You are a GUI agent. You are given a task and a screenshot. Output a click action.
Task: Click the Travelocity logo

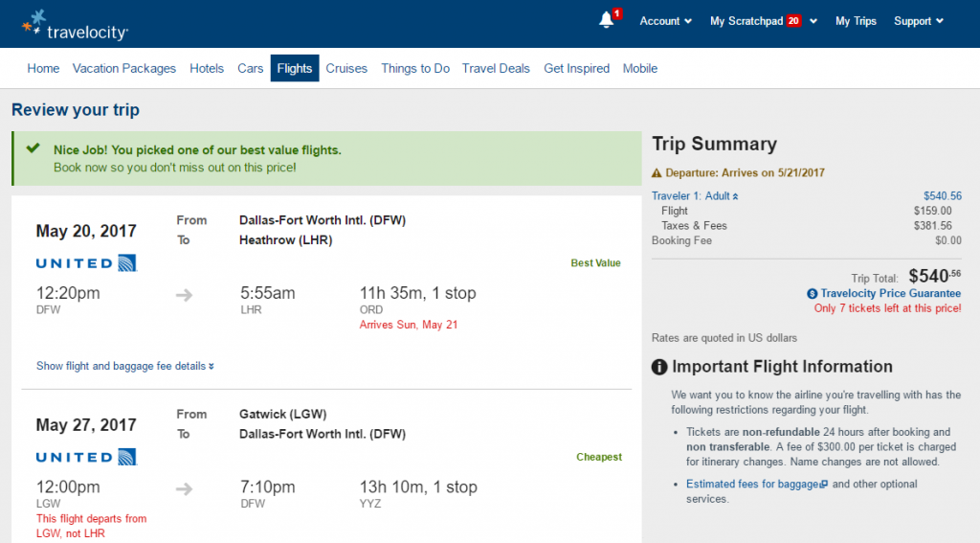(x=75, y=25)
